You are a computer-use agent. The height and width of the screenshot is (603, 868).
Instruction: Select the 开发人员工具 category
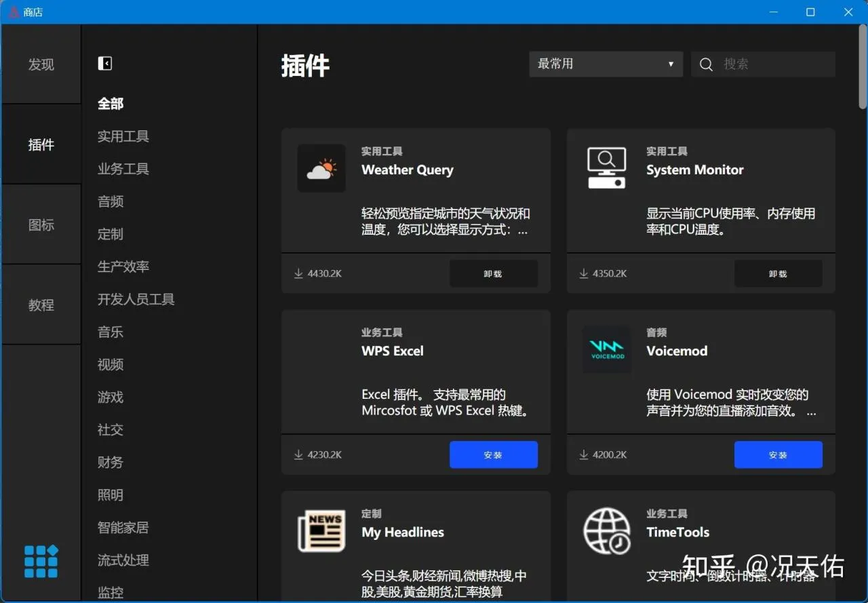point(136,299)
